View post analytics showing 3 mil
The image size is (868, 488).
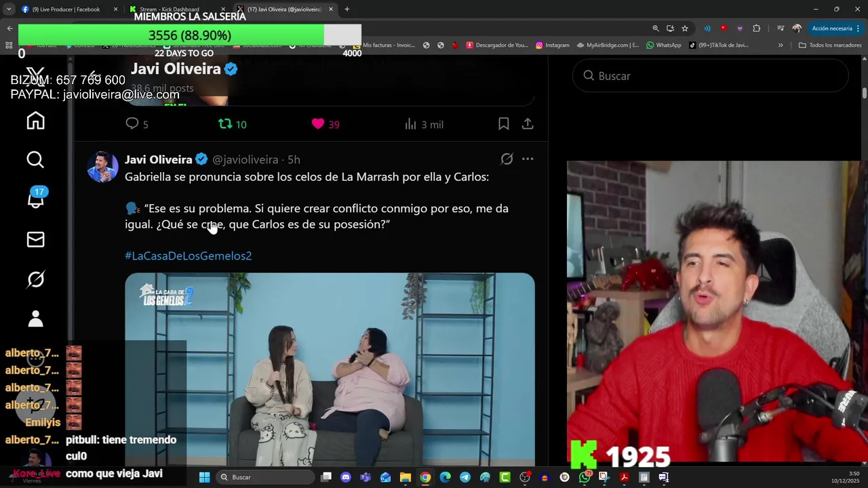[424, 124]
